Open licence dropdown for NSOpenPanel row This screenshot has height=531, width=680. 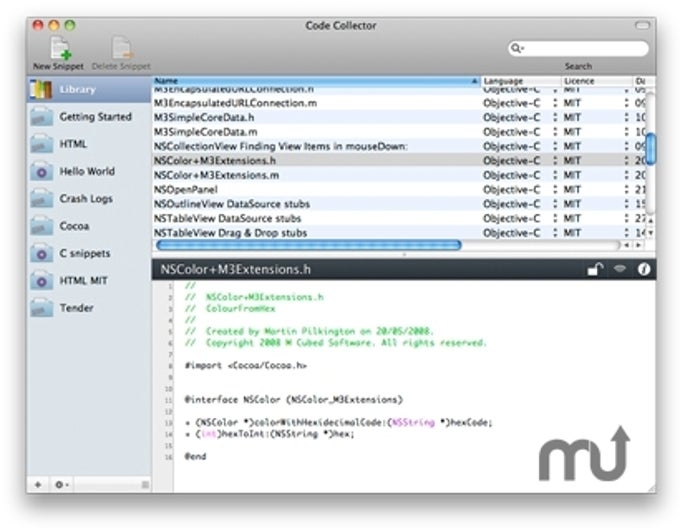click(626, 190)
